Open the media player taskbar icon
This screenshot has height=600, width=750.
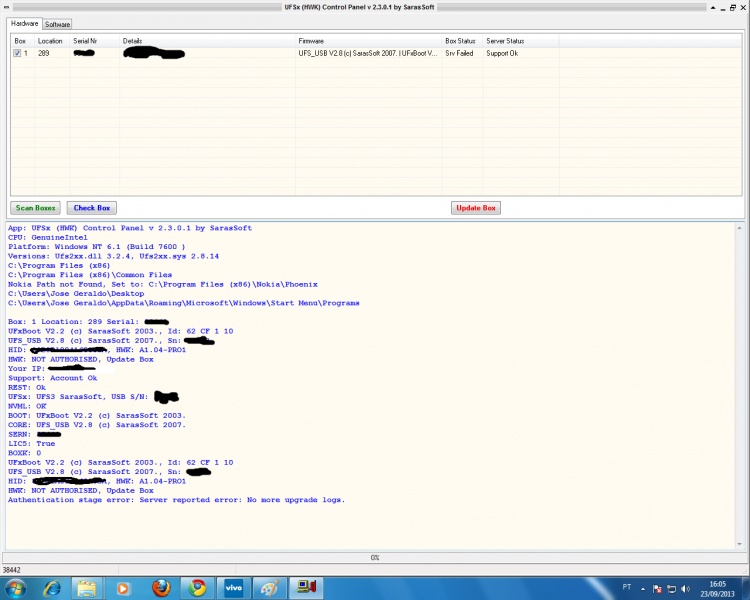[123, 588]
